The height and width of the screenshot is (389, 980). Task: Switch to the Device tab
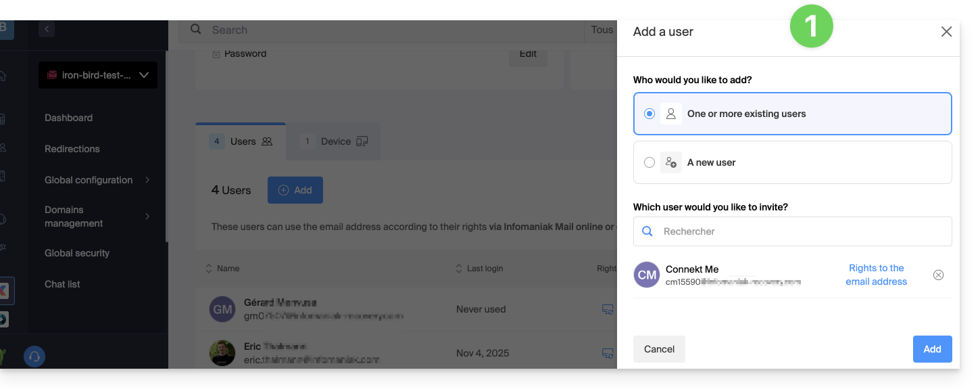coord(335,141)
